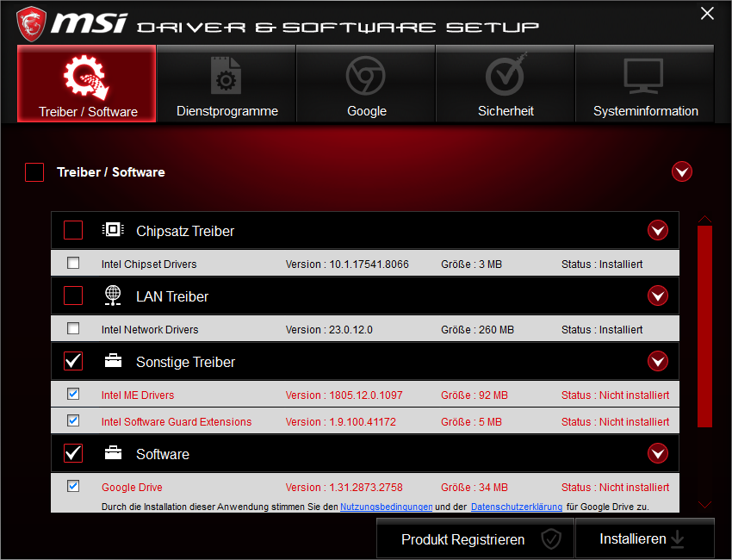Open the Systeminformation tab
This screenshot has width=732, height=560.
(x=645, y=84)
